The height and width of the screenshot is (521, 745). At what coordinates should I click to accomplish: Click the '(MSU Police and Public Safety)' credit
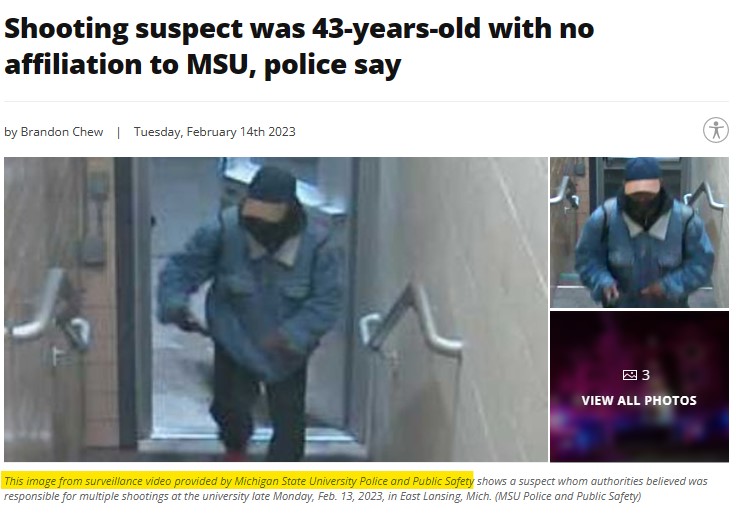pos(567,496)
